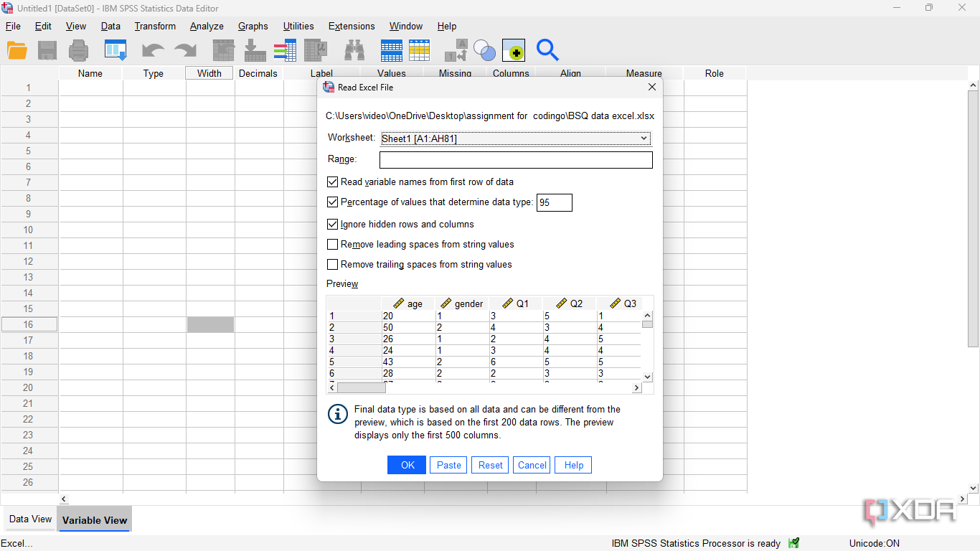
Task: Open the Graphs menu
Action: point(253,26)
